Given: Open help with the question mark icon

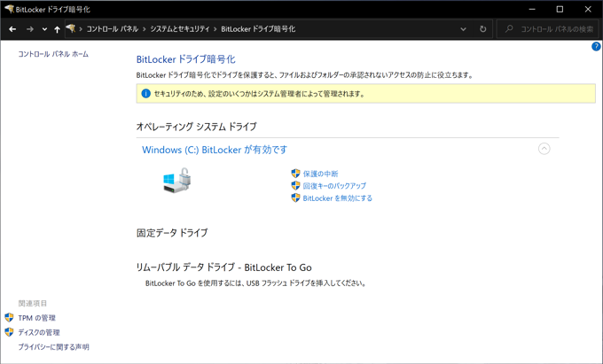Looking at the screenshot, I should [596, 46].
